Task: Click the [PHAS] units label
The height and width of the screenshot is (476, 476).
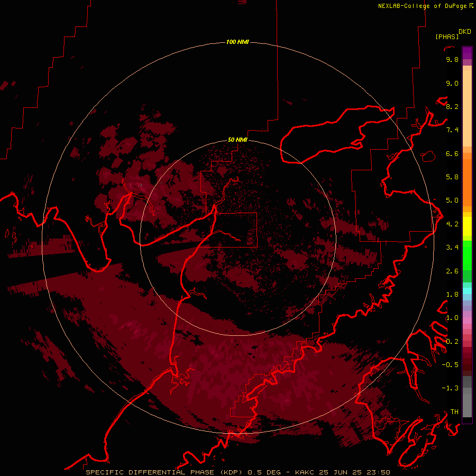Action: [x=447, y=36]
